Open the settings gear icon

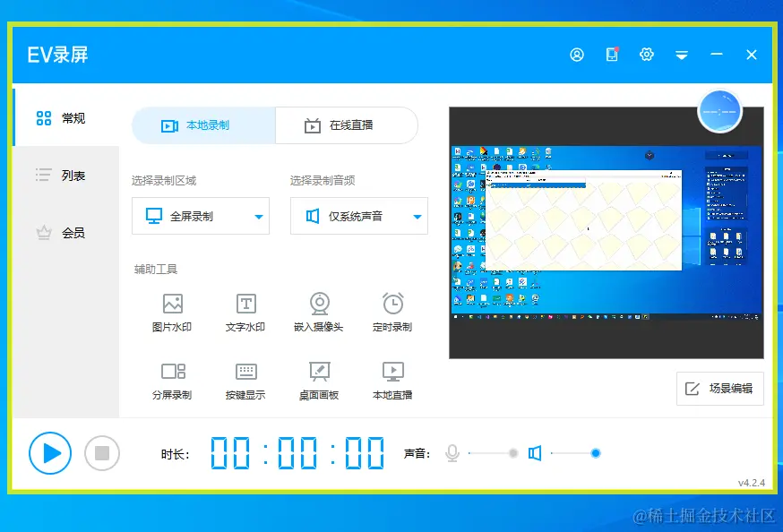tap(647, 55)
